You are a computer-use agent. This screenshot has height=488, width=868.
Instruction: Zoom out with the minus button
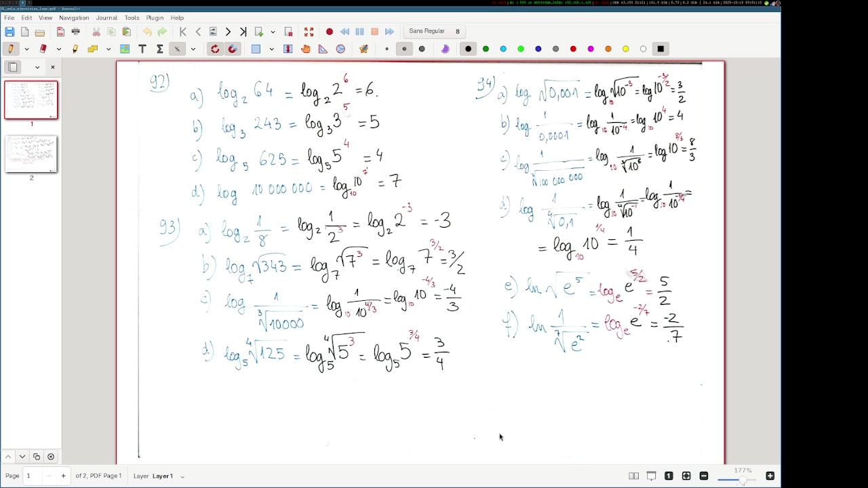point(704,476)
